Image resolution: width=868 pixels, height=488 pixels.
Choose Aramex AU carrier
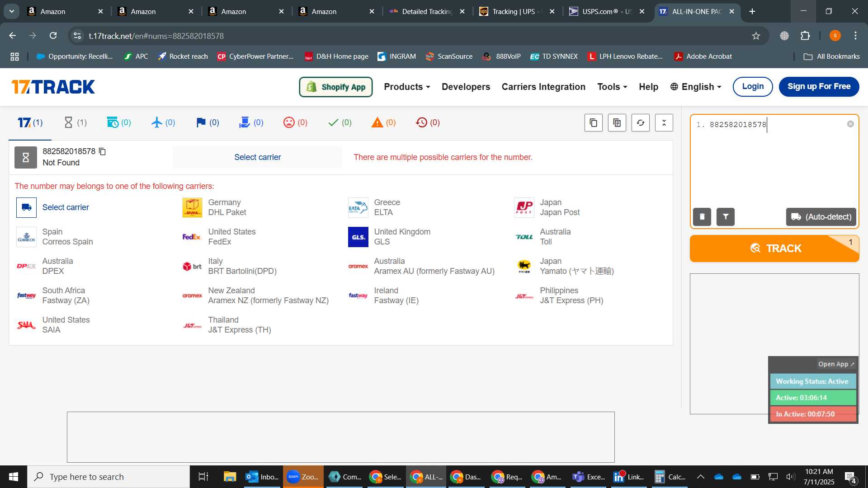(422, 266)
